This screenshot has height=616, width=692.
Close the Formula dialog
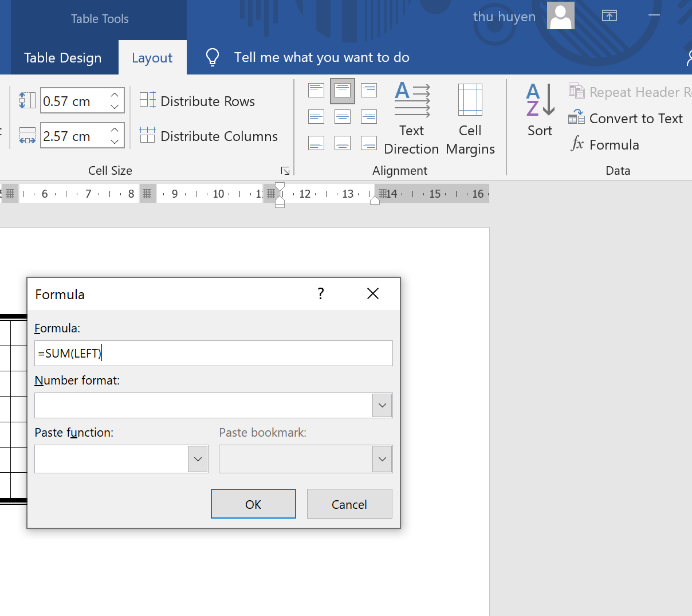(x=373, y=293)
